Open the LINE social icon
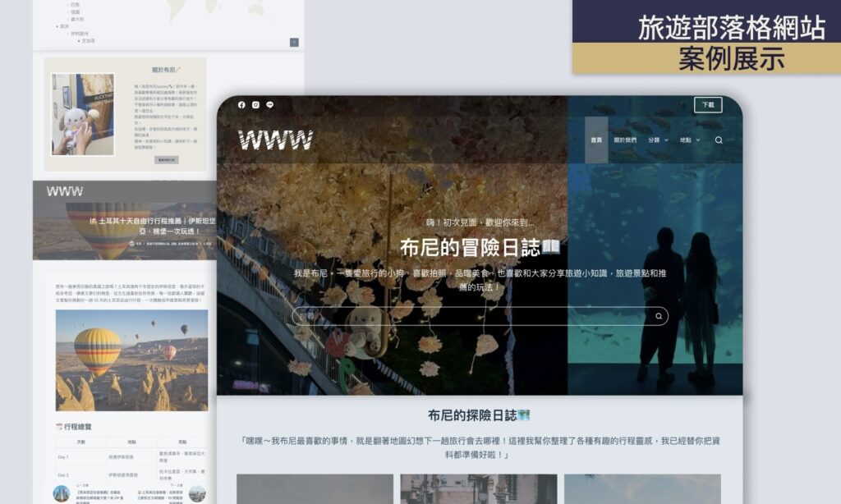The width and height of the screenshot is (841, 504). (x=270, y=105)
